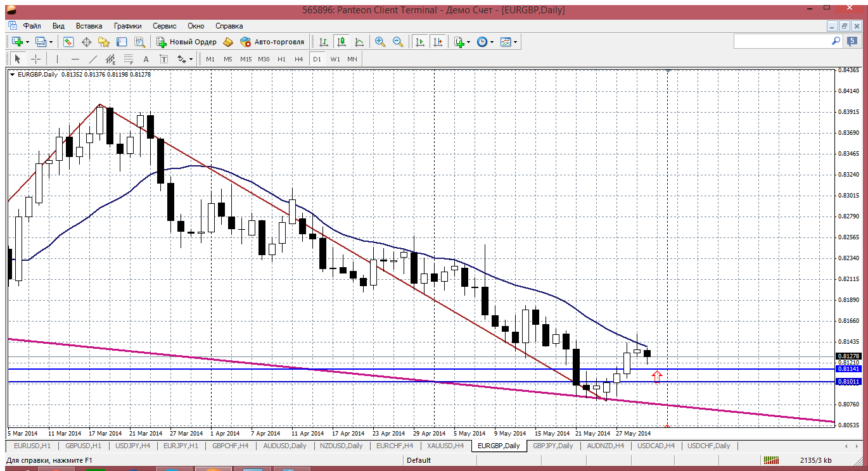Click the zoom in magnifier icon
This screenshot has width=868, height=471.
coord(380,42)
